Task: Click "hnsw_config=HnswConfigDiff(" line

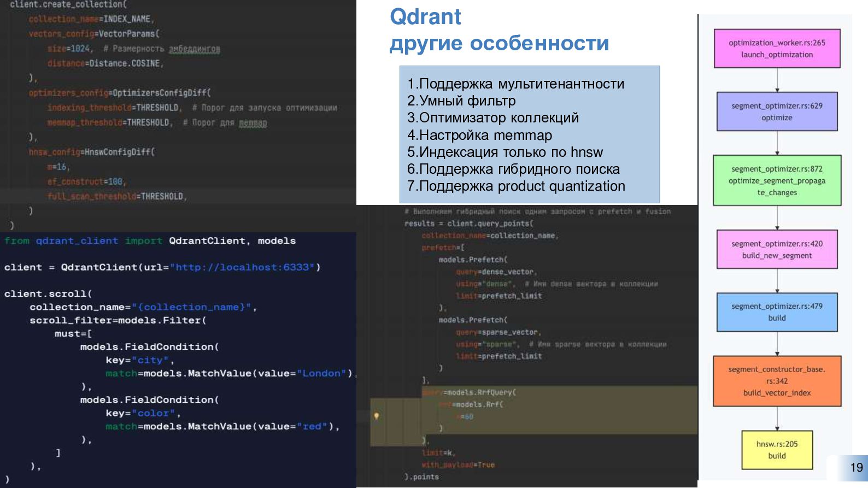Action: 92,152
